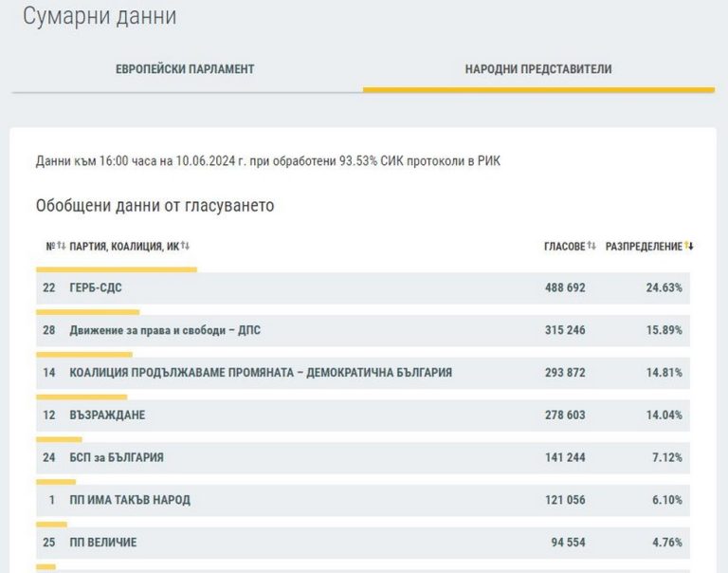This screenshot has width=728, height=573.
Task: Choose the ПП ВЕЛИЧИЕ party row
Action: click(103, 543)
